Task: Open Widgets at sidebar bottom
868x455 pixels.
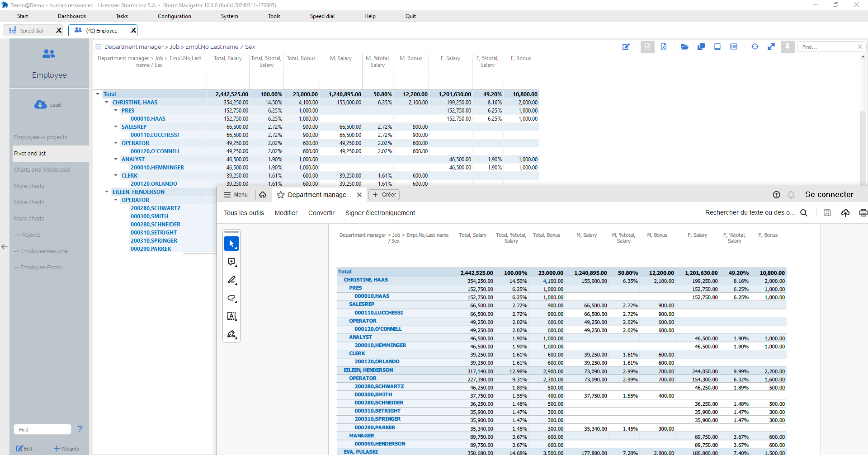Action: point(66,449)
